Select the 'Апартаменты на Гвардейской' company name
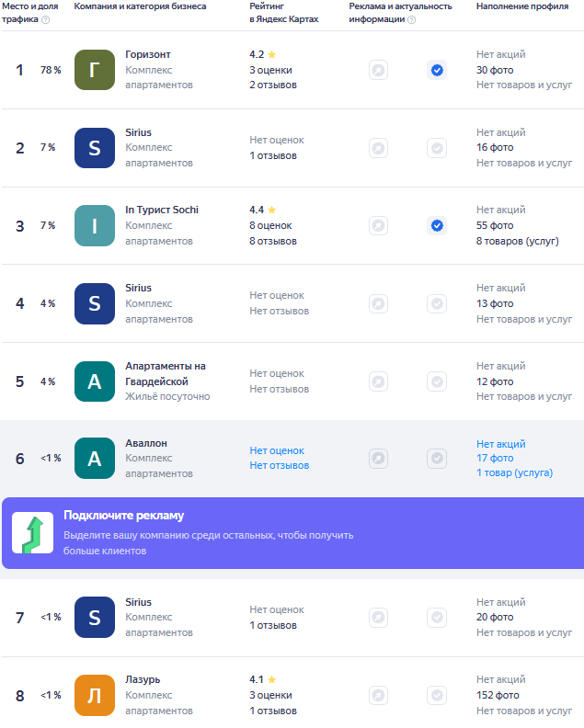This screenshot has height=728, width=584. click(x=165, y=373)
